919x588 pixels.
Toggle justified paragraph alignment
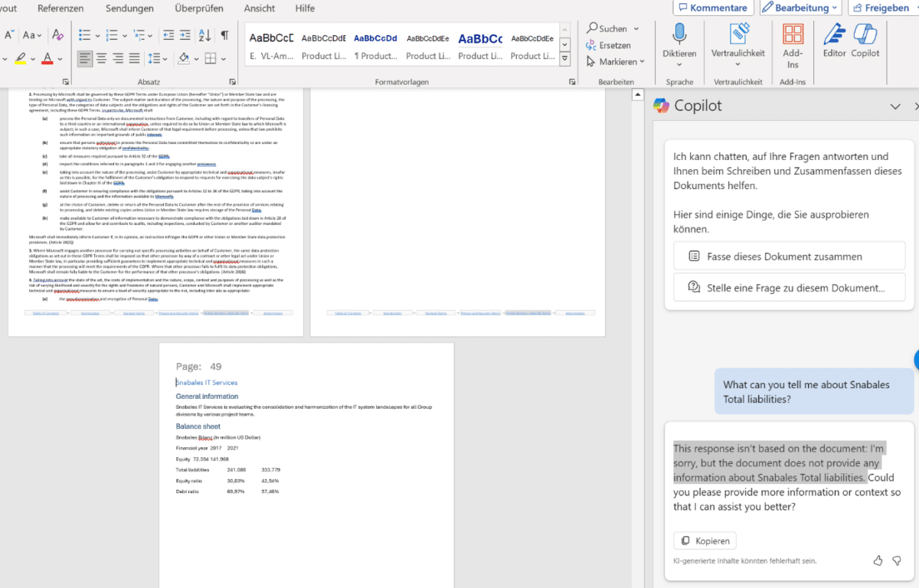click(135, 58)
